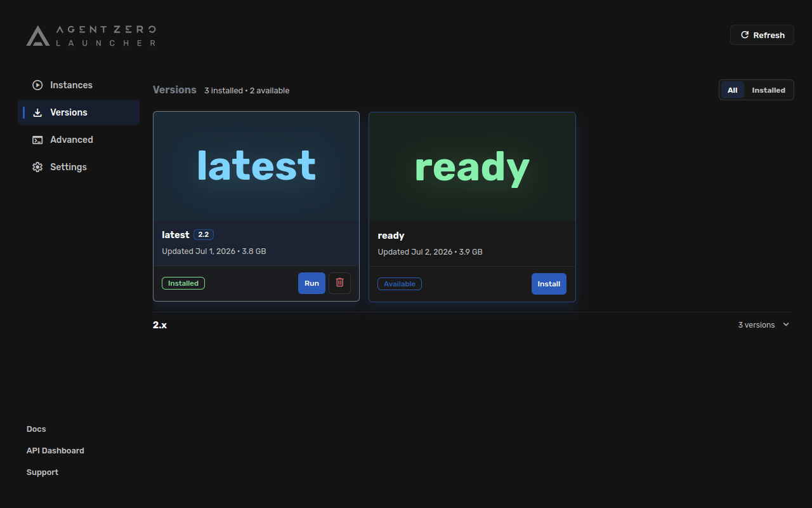Click the '3 versions' count label
The height and width of the screenshot is (508, 812).
756,325
